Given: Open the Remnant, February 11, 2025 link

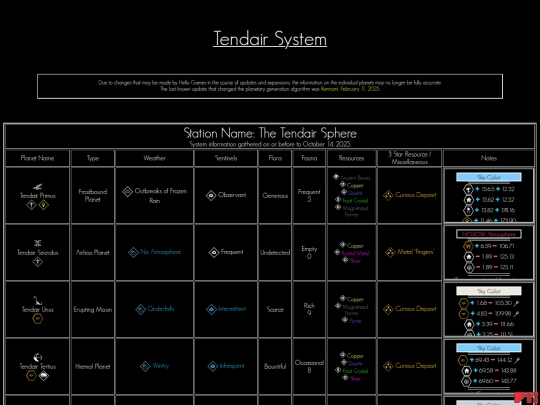Looking at the screenshot, I should (x=350, y=89).
